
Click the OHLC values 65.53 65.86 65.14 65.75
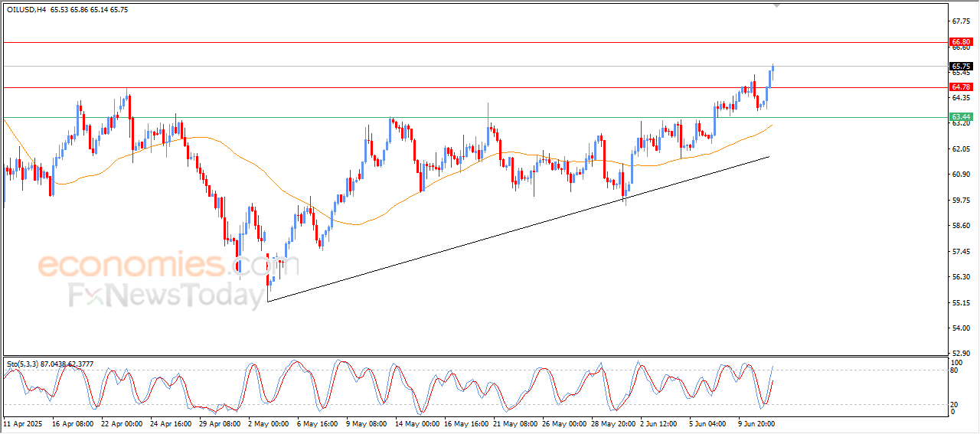coord(90,9)
